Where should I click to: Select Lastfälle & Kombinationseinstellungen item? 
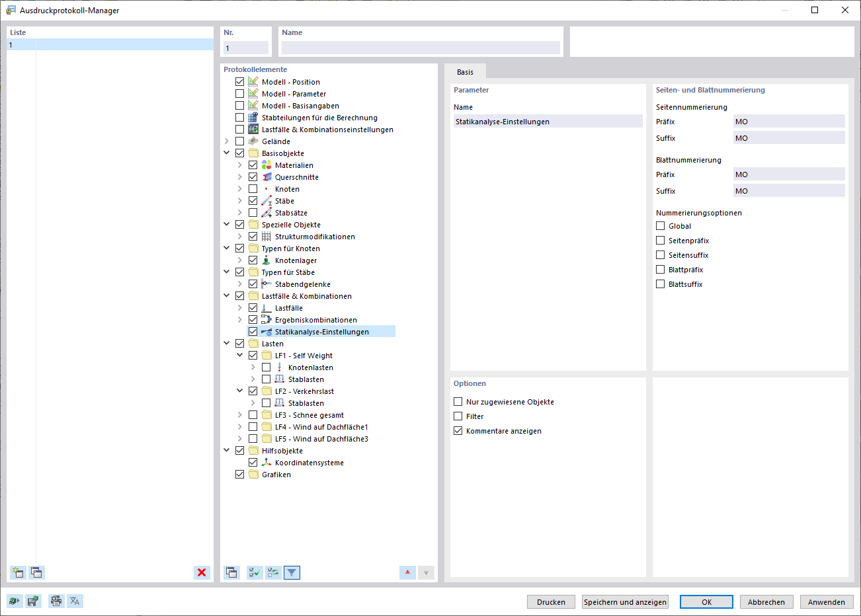point(327,130)
